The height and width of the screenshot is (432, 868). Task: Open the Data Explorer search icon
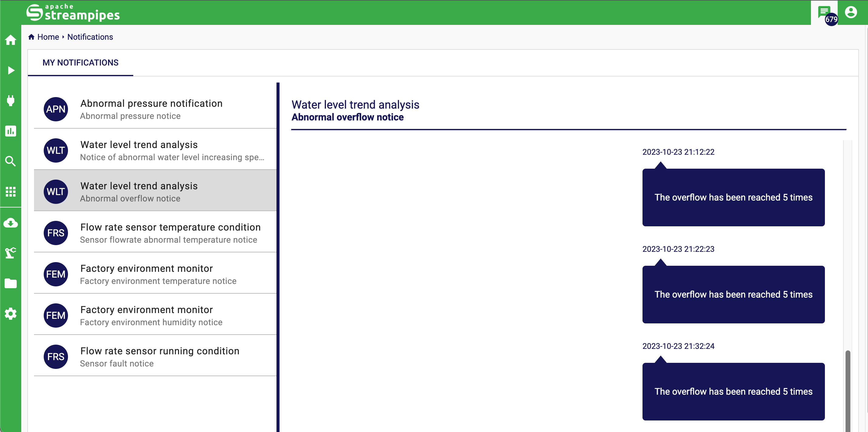click(10, 161)
